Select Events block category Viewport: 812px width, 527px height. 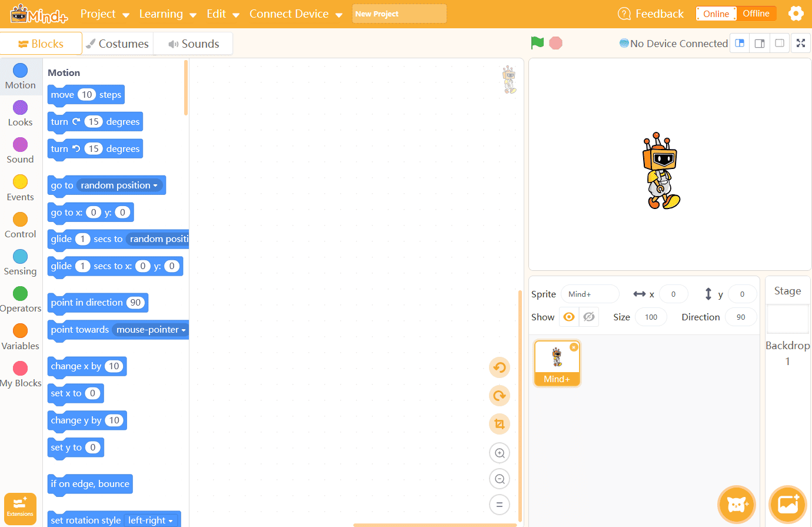point(20,189)
